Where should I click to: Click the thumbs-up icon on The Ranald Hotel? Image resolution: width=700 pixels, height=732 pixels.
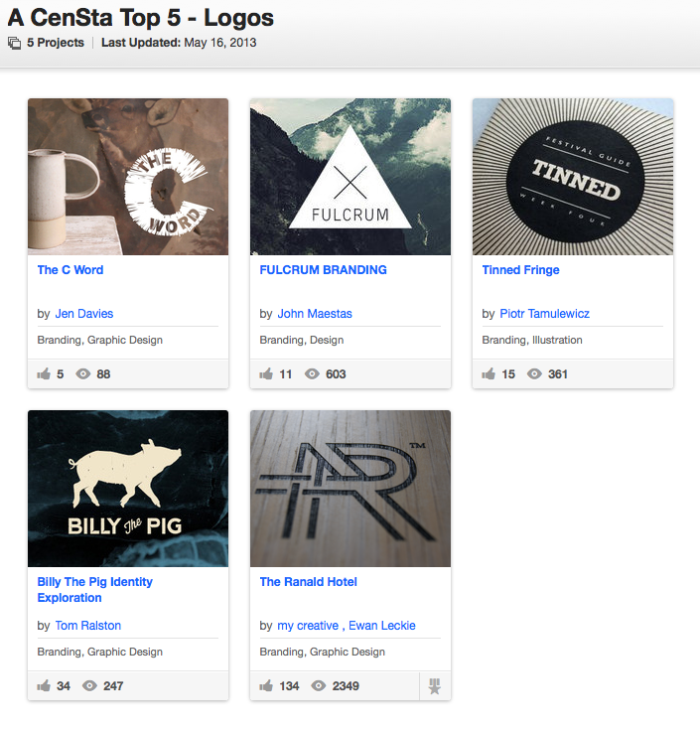(x=266, y=686)
